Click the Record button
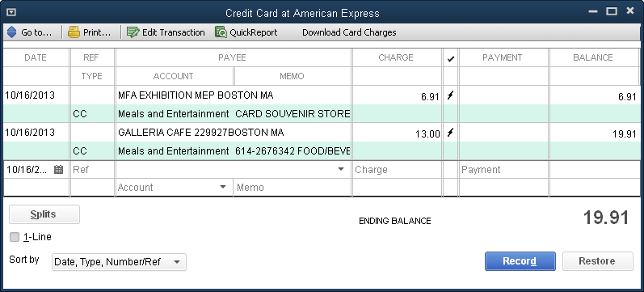644x292 pixels. (x=520, y=261)
